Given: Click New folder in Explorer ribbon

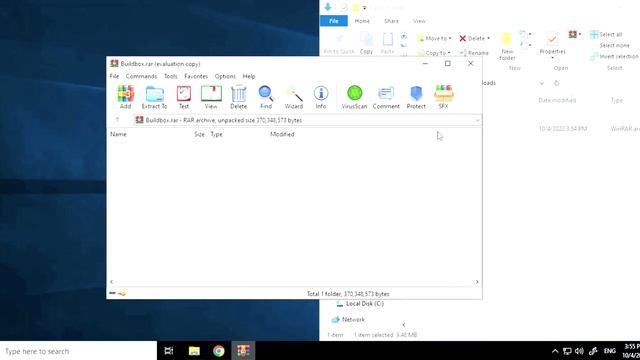Looking at the screenshot, I should [x=507, y=47].
